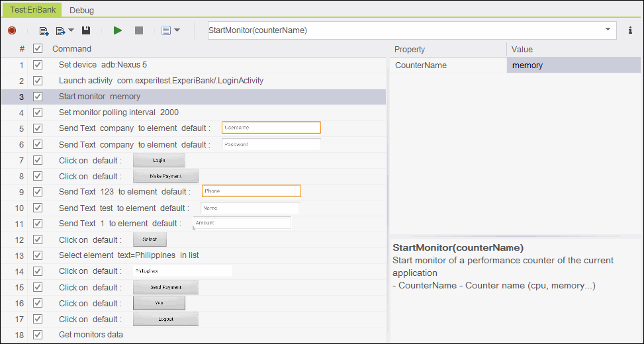Click the red Record button
644x344 pixels.
(12, 30)
